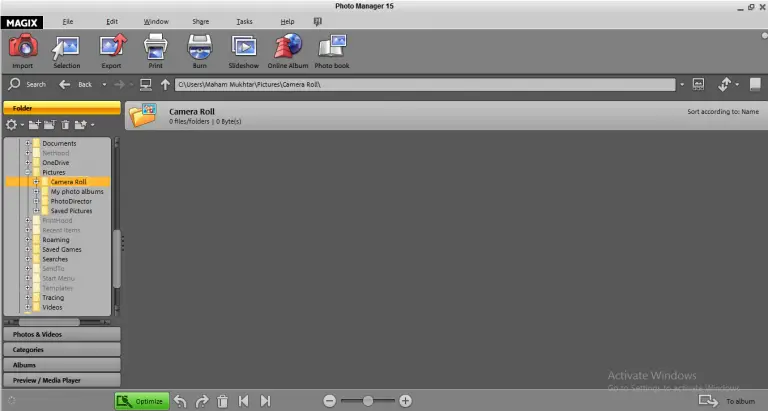Start a Slideshow
Viewport: 768px width, 411px height.
pyautogui.click(x=244, y=51)
